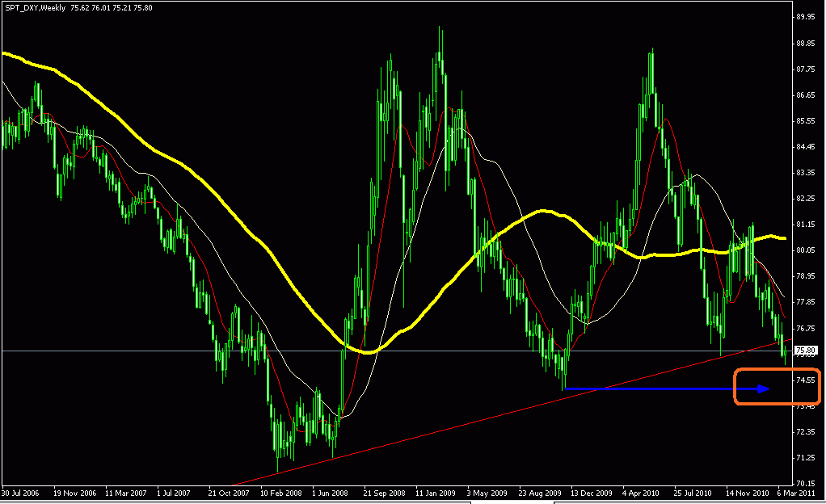Click the 86.65 price axis label
Viewport: 826px width, 504px height.
(x=806, y=94)
